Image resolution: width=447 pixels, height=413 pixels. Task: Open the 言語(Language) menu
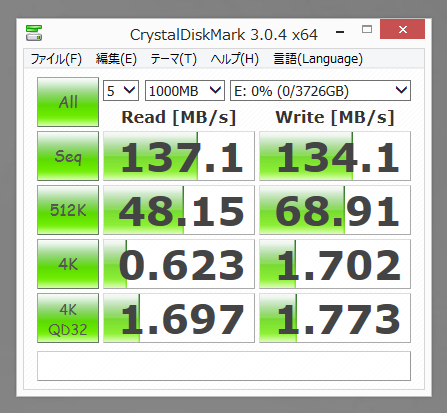pyautogui.click(x=318, y=59)
